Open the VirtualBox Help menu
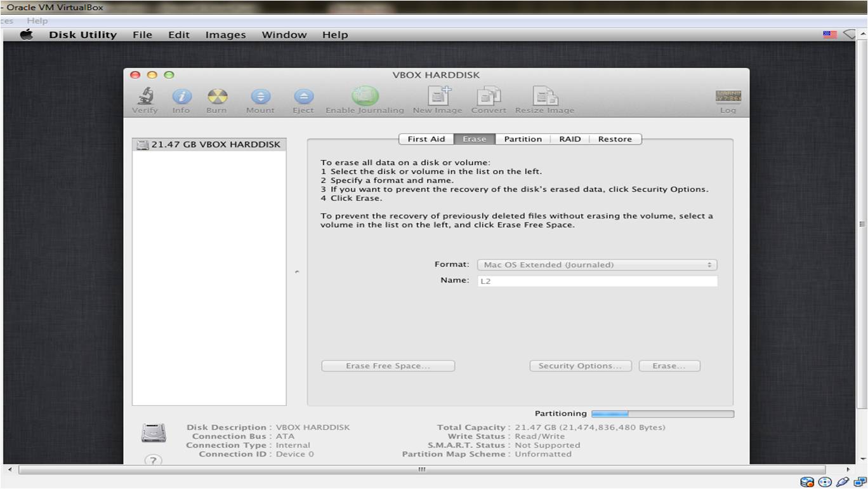 pos(37,21)
